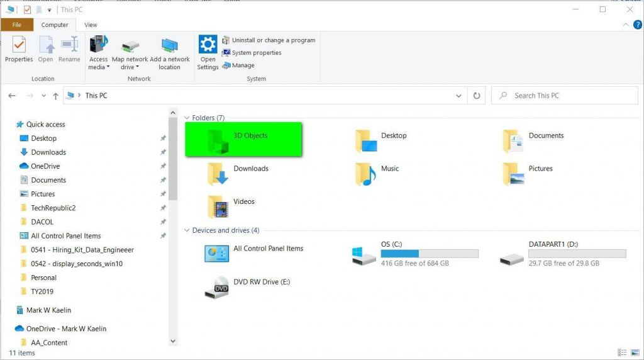This screenshot has width=644, height=360.
Task: Switch to the Computer tab
Action: point(55,25)
